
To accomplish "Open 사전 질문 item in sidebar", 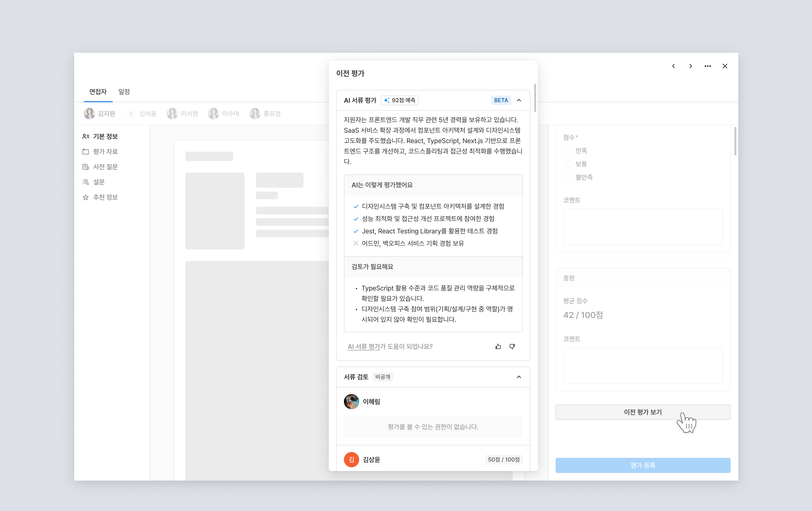I will pos(100,167).
